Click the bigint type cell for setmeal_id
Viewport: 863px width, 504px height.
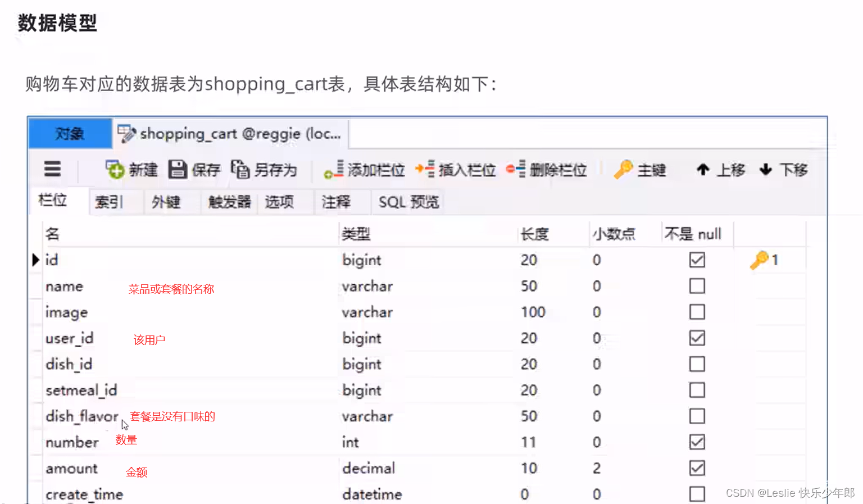(362, 390)
